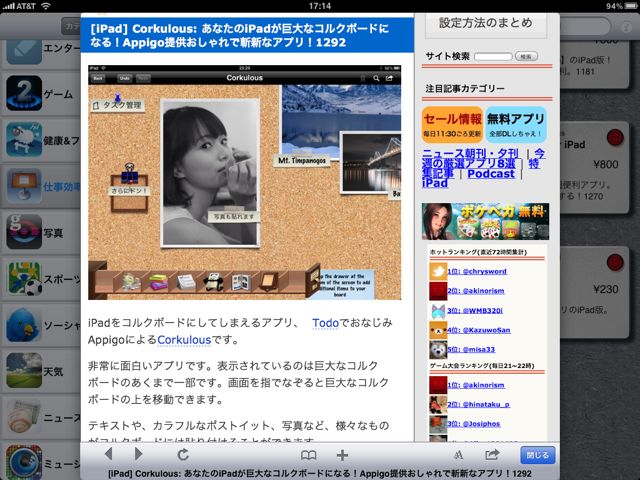Viewport: 640px width, 480px height.
Task: Click the 設定方法のまとめ button
Action: (486, 24)
